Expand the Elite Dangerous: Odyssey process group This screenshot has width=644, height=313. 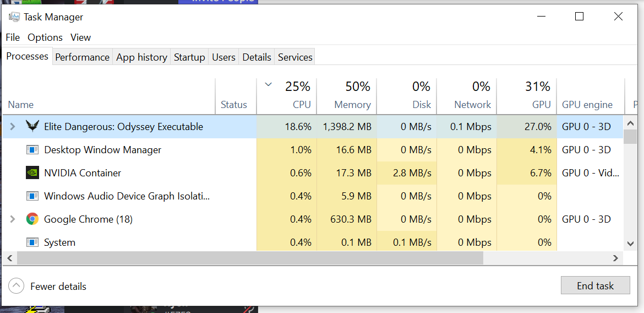coord(13,126)
